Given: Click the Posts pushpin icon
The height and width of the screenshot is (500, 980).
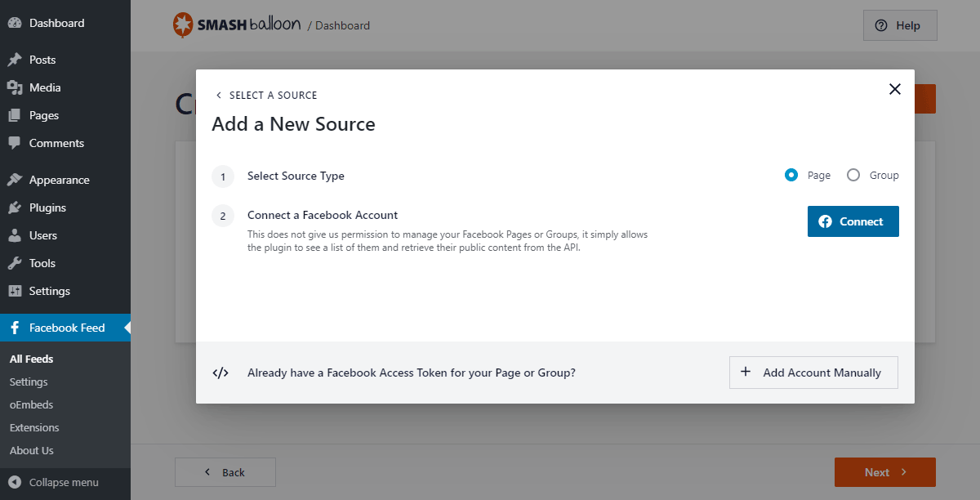Looking at the screenshot, I should (15, 60).
